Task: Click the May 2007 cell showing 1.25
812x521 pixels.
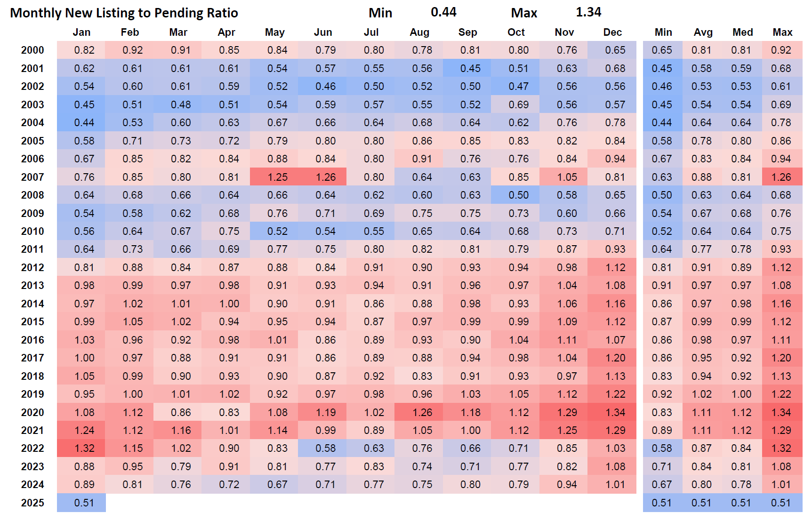Action: (277, 177)
